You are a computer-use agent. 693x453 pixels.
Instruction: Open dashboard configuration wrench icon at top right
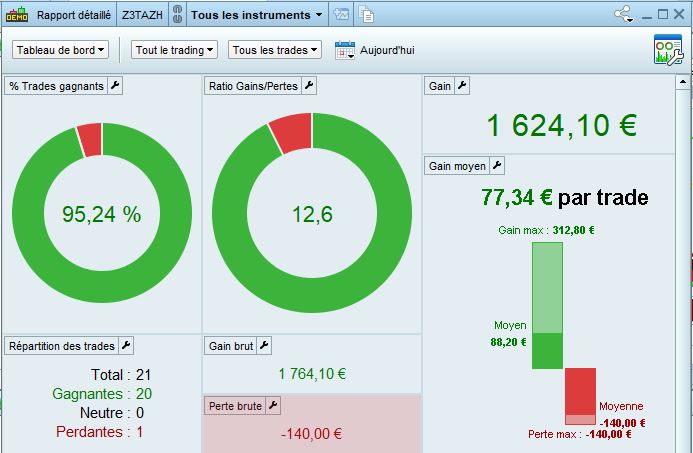click(668, 49)
